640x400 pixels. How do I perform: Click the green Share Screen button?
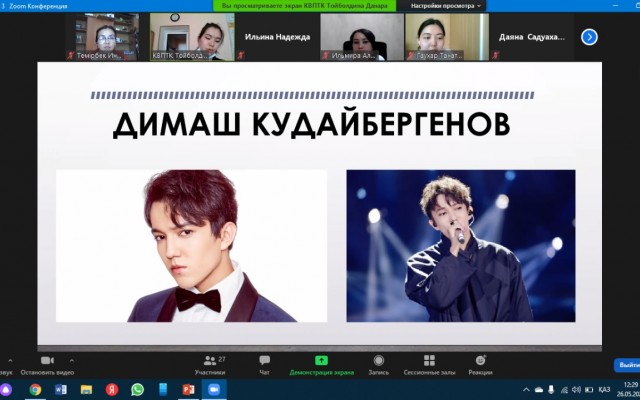pos(321,361)
